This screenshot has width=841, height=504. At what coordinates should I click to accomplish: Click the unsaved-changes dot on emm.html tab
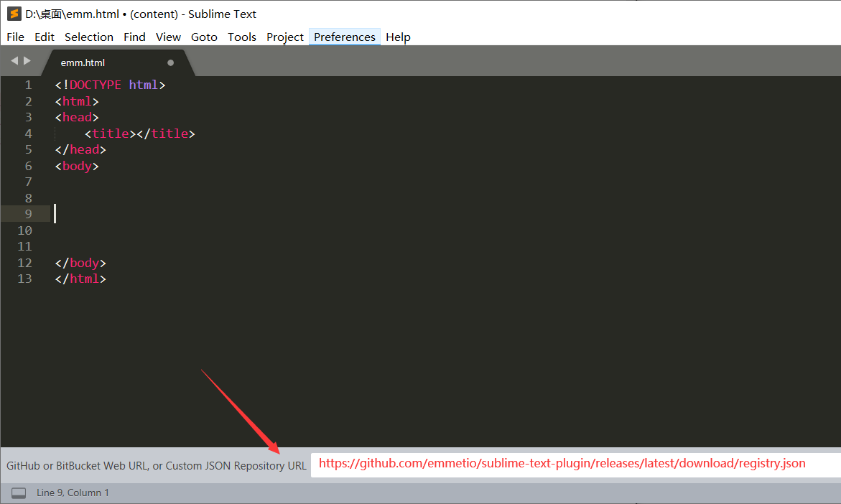[x=170, y=62]
